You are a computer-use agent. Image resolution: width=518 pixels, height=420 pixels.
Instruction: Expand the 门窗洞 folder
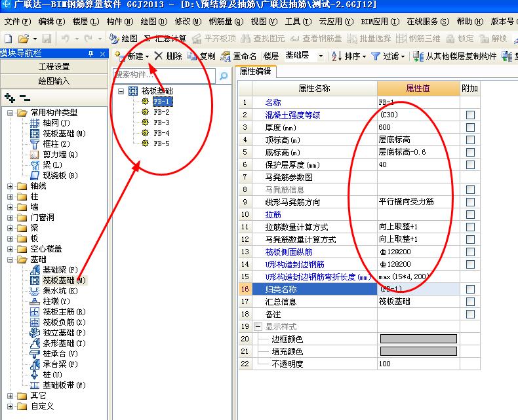[x=10, y=218]
